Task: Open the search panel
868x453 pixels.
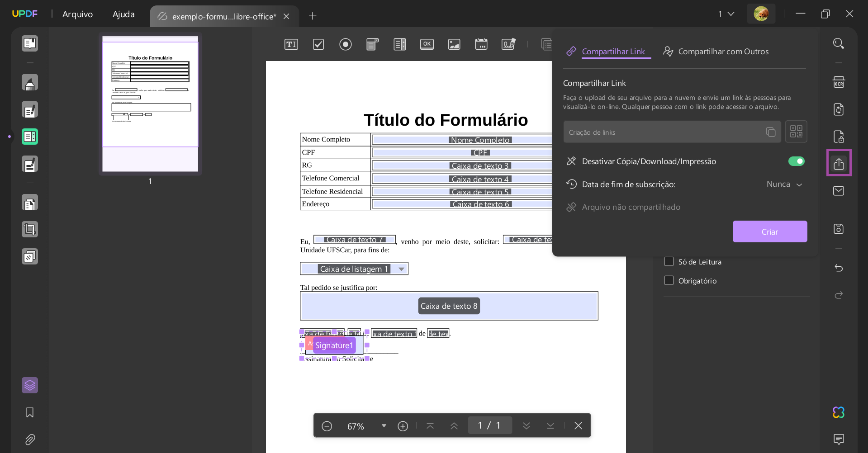Action: (839, 43)
